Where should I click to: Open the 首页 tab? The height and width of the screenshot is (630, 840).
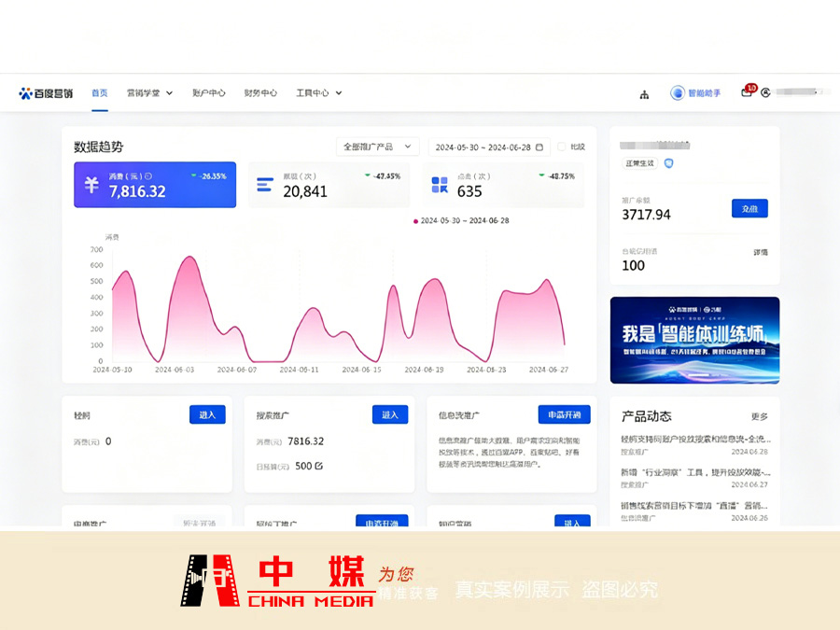(100, 93)
